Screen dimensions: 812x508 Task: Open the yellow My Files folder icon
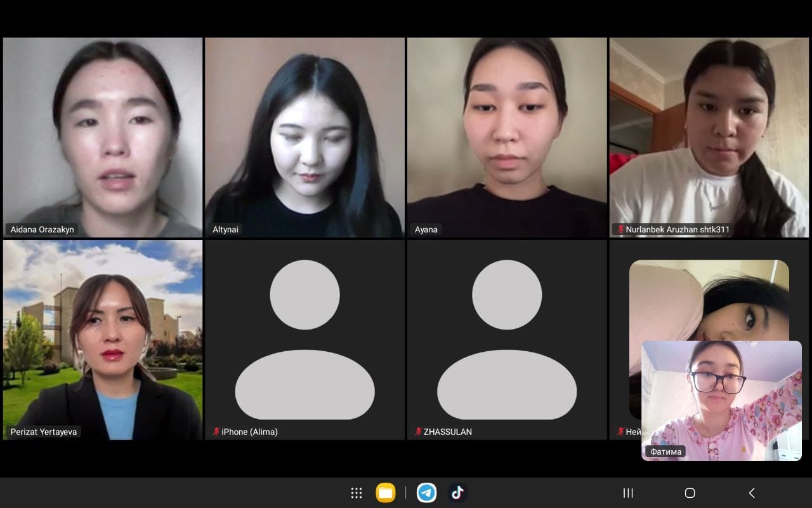(385, 493)
